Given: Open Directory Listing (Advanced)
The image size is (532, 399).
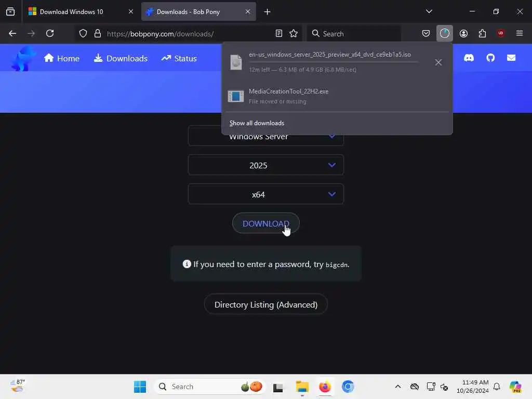Looking at the screenshot, I should click(265, 304).
